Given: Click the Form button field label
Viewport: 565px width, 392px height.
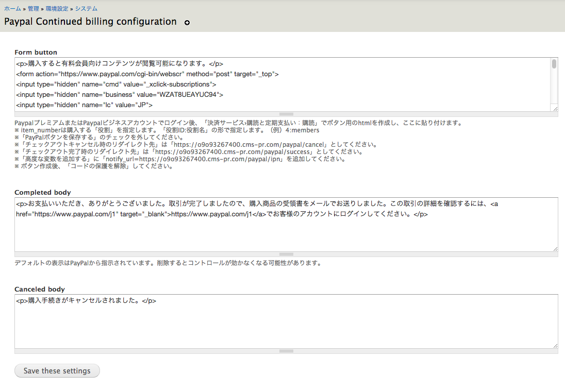Looking at the screenshot, I should click(36, 52).
